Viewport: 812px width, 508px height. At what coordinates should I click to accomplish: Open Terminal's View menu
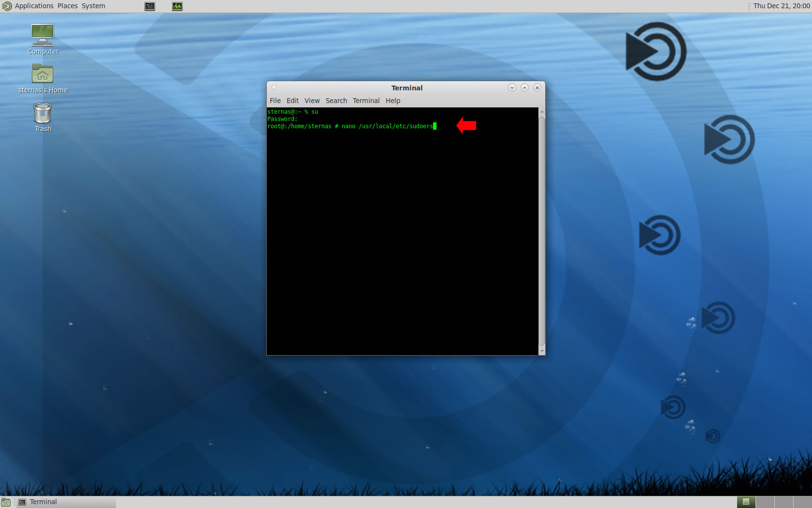pos(312,101)
